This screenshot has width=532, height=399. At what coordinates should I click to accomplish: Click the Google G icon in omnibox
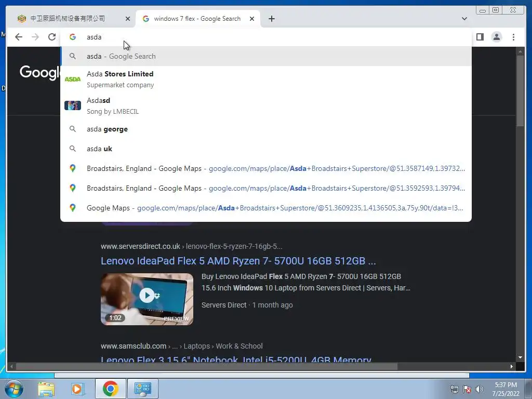point(73,37)
